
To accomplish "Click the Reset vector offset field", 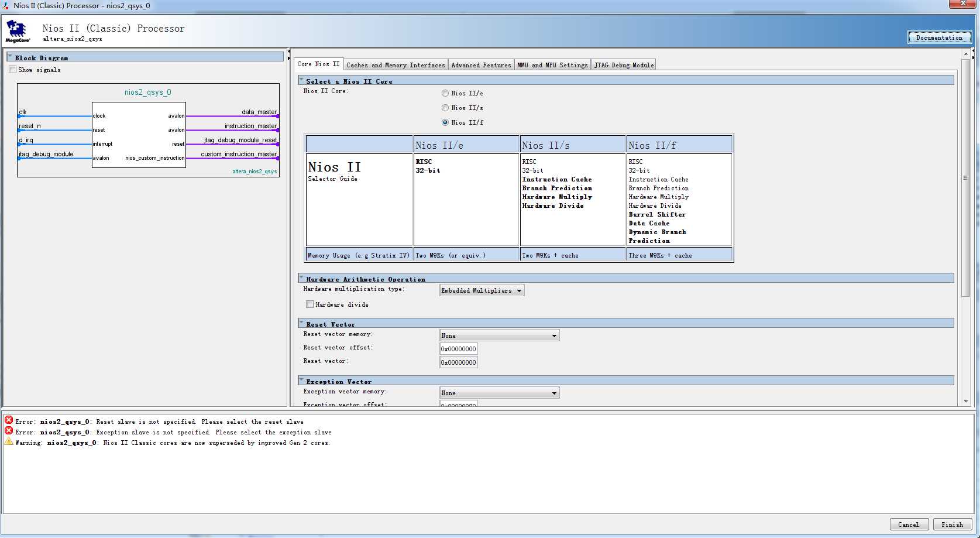I will coord(459,349).
